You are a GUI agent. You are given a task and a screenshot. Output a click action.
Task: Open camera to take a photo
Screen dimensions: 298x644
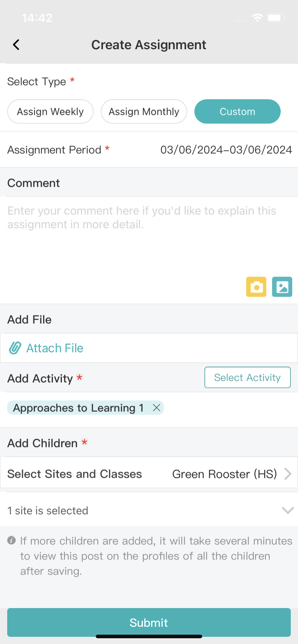[x=256, y=287]
